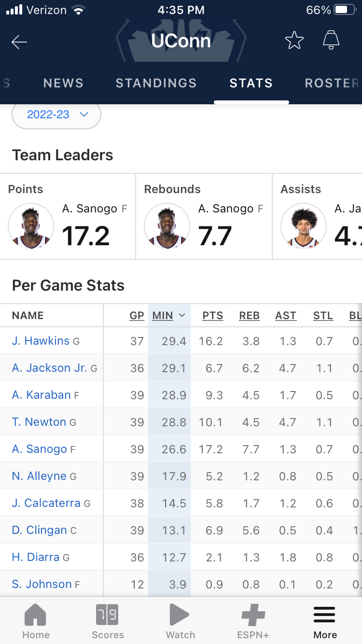362x644 pixels.
Task: Switch to the News tab
Action: pos(63,83)
